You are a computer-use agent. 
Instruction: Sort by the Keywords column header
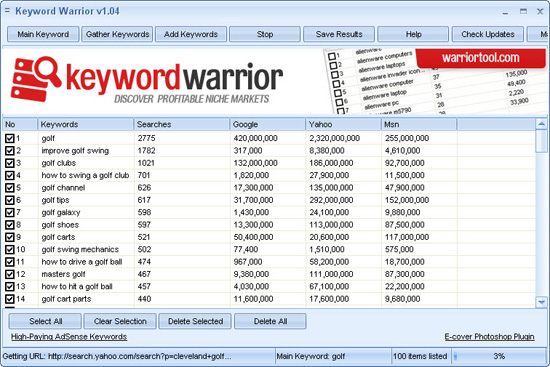(x=86, y=125)
